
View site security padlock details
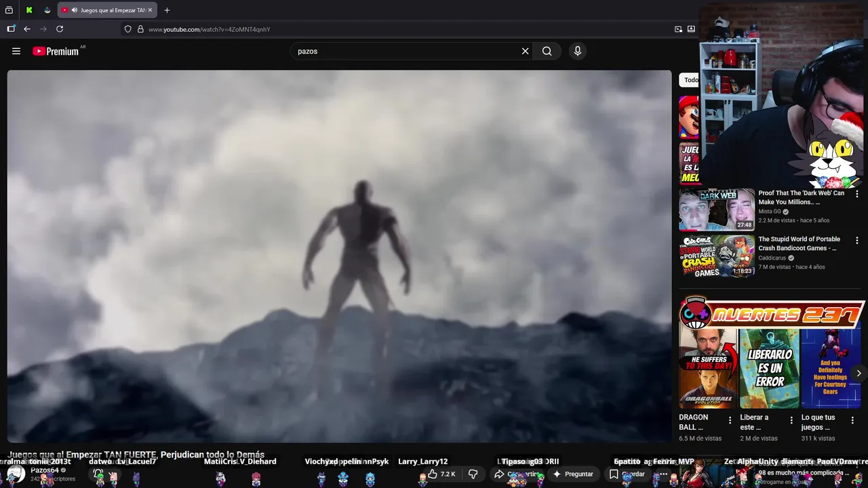[x=140, y=29]
